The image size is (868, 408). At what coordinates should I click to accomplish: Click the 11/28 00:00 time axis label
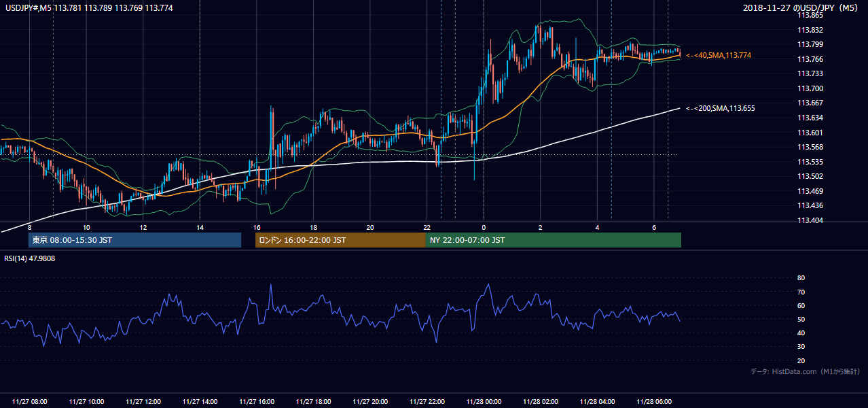click(484, 402)
